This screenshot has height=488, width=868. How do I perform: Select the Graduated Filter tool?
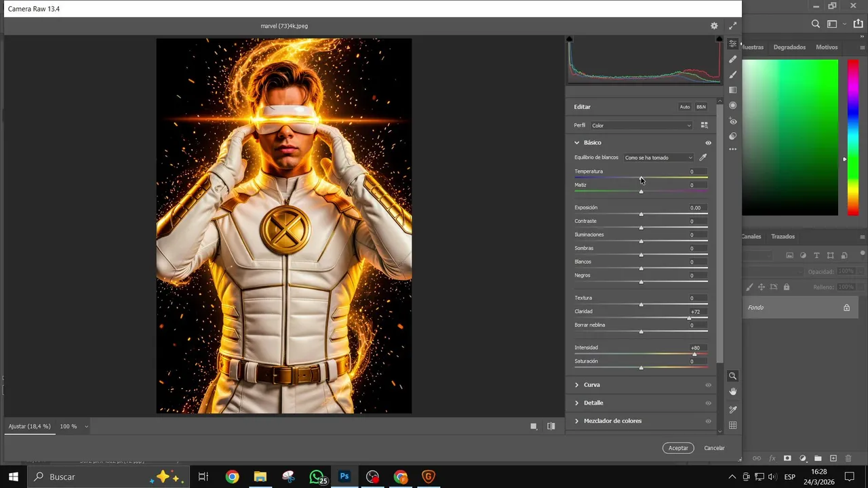tap(733, 90)
